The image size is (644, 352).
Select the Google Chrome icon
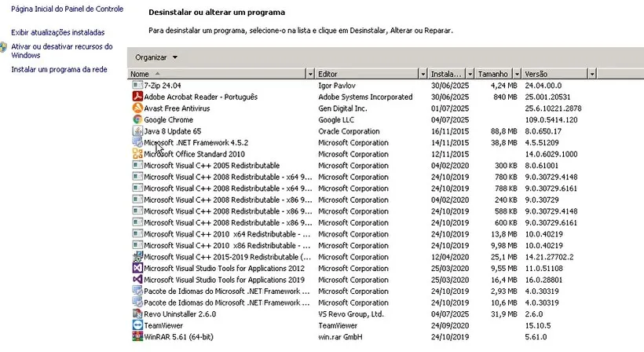(137, 119)
